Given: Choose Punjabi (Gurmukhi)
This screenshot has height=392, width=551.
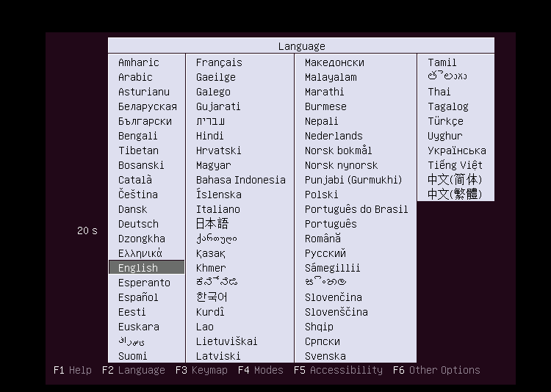Looking at the screenshot, I should tap(353, 180).
